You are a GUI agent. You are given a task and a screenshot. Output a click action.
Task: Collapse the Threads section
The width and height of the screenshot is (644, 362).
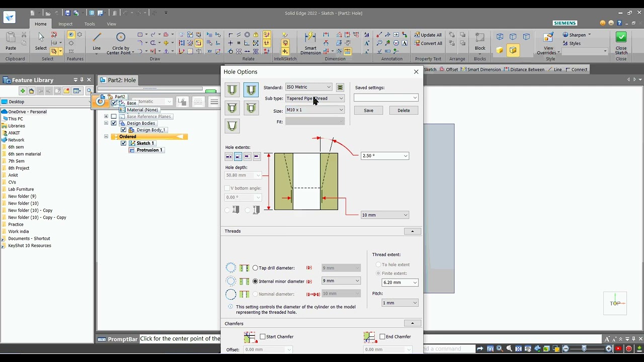pyautogui.click(x=413, y=231)
